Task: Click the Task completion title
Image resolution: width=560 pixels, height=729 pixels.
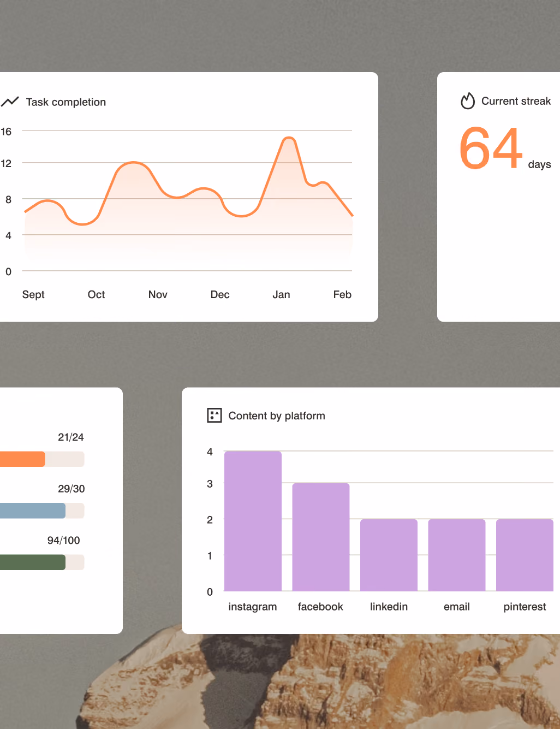Action: [x=66, y=102]
